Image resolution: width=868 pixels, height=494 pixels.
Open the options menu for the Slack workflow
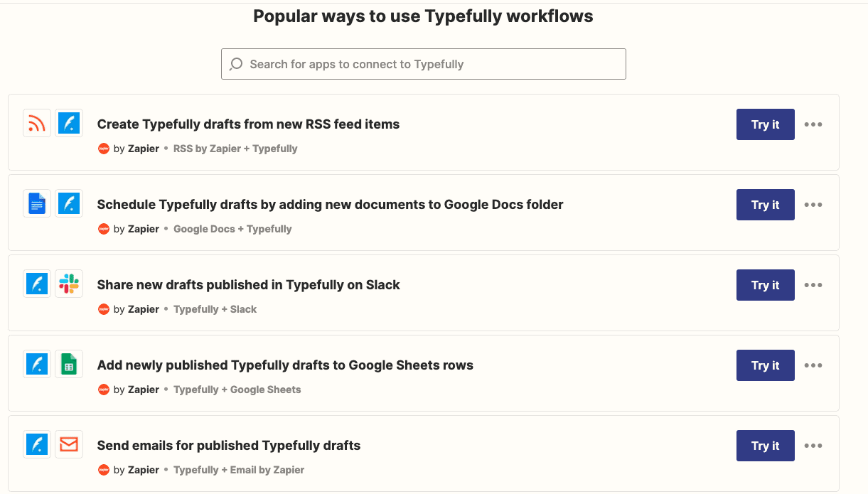813,285
